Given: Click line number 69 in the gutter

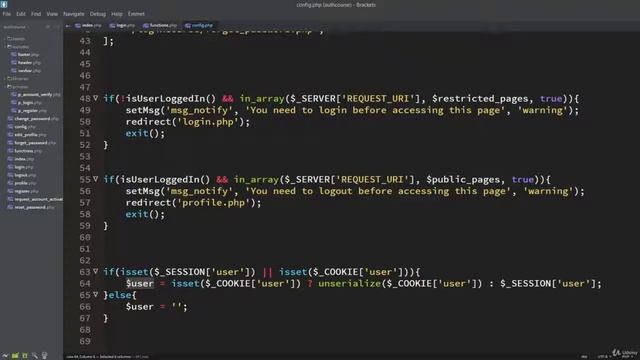Looking at the screenshot, I should (x=85, y=341).
